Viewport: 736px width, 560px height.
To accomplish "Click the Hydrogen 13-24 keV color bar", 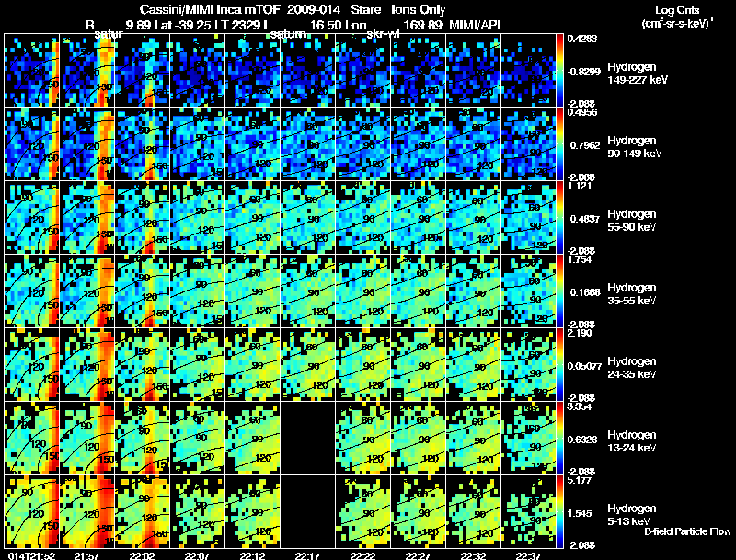I will point(560,438).
